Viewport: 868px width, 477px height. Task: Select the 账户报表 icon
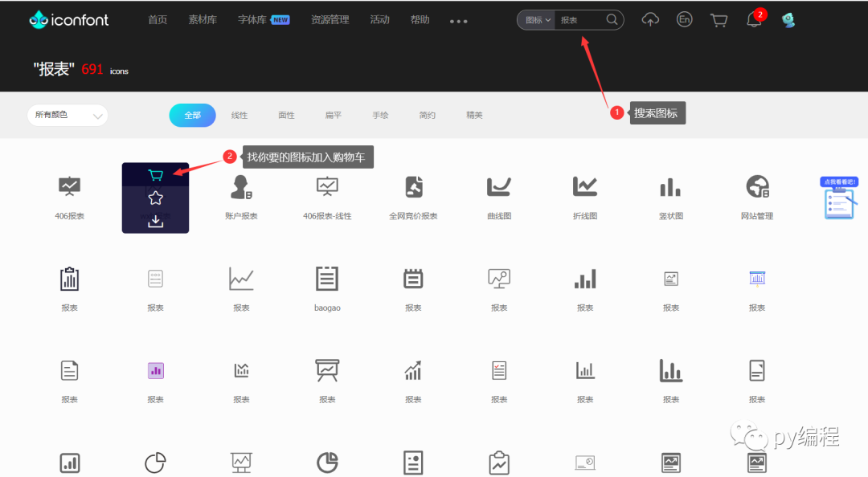(x=241, y=187)
